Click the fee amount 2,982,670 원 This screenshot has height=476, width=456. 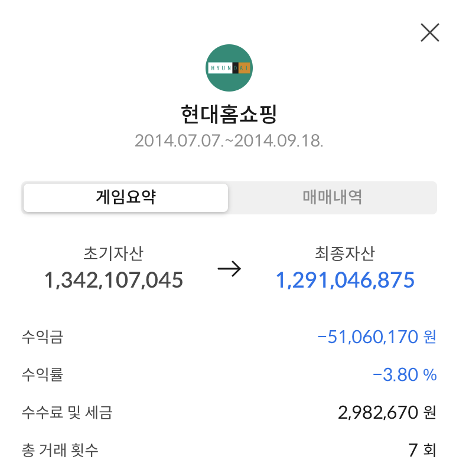[387, 413]
